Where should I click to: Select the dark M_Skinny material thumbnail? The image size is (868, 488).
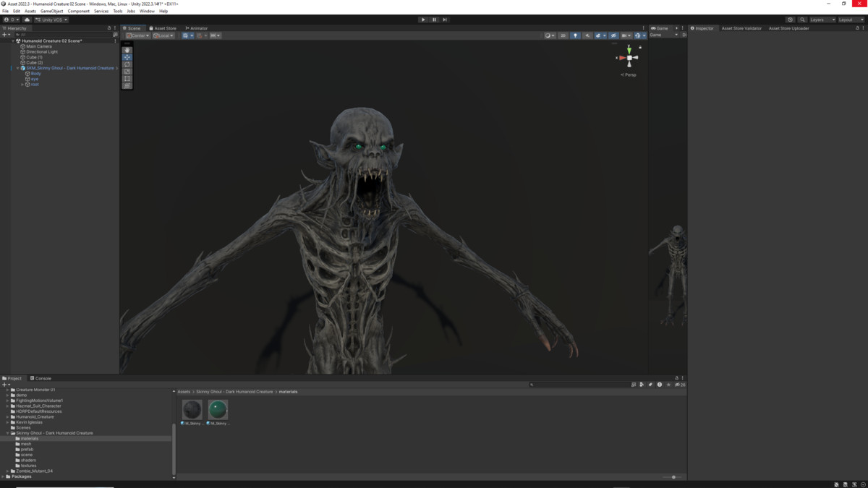tap(192, 410)
